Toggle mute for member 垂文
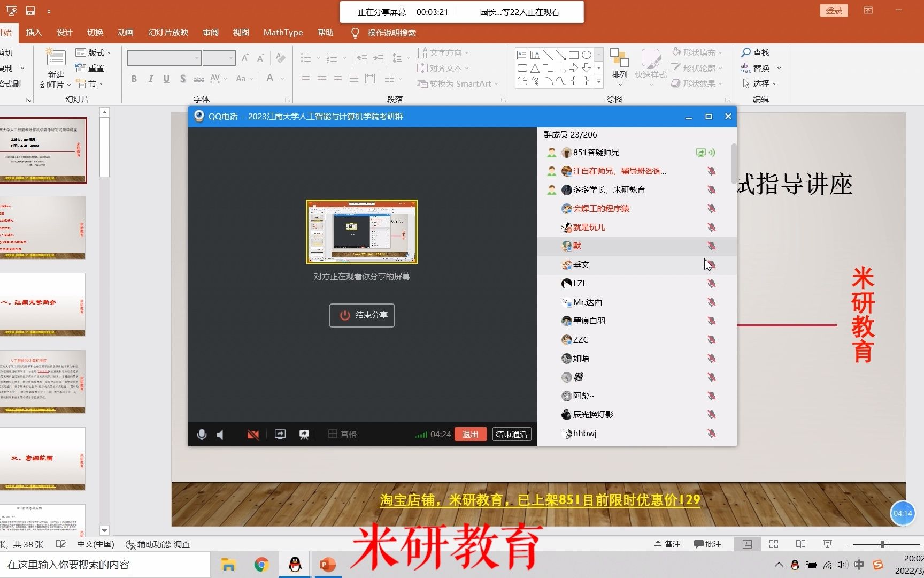 coord(711,264)
